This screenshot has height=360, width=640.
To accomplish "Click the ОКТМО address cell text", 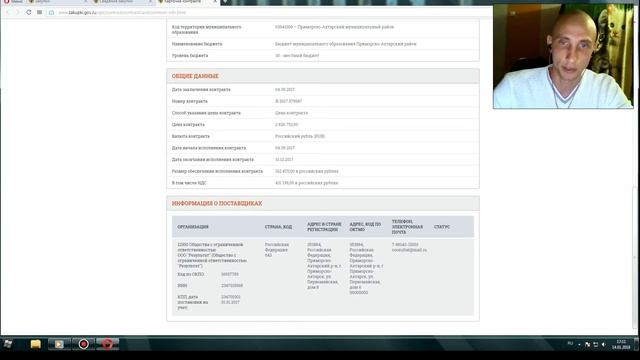I will click(366, 268).
